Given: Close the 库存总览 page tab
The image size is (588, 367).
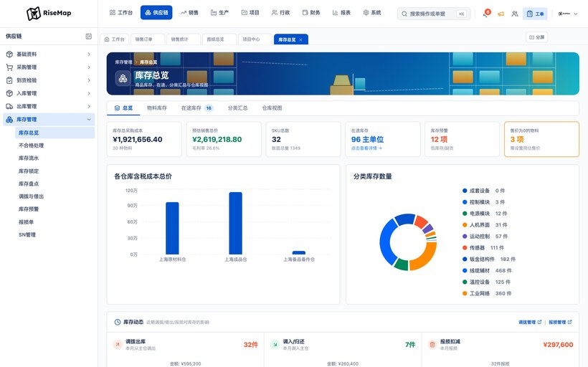Looking at the screenshot, I should pos(300,39).
